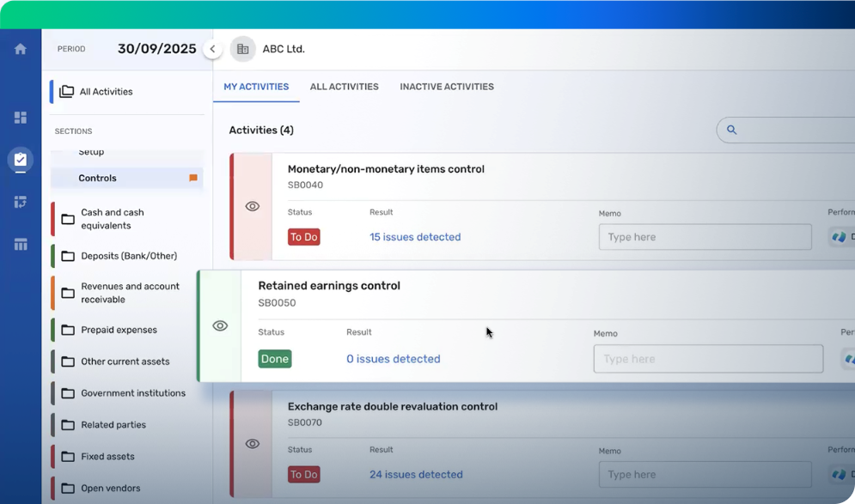855x504 pixels.
Task: Click the Memo field for Retained earnings control
Action: coord(707,359)
